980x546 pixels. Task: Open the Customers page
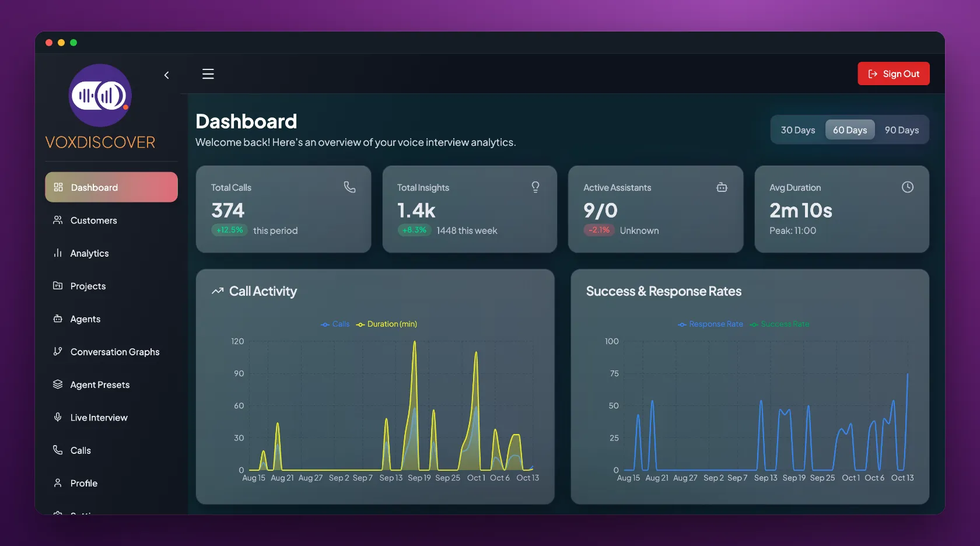point(111,220)
